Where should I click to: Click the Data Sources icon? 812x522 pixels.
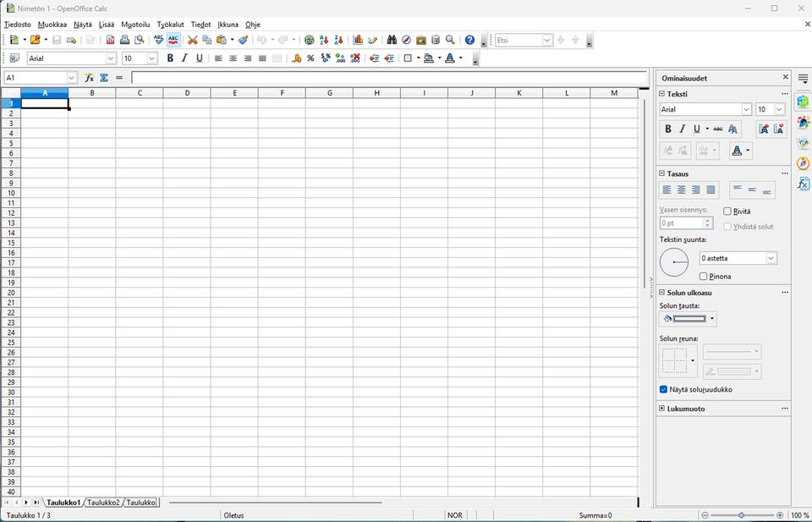436,40
